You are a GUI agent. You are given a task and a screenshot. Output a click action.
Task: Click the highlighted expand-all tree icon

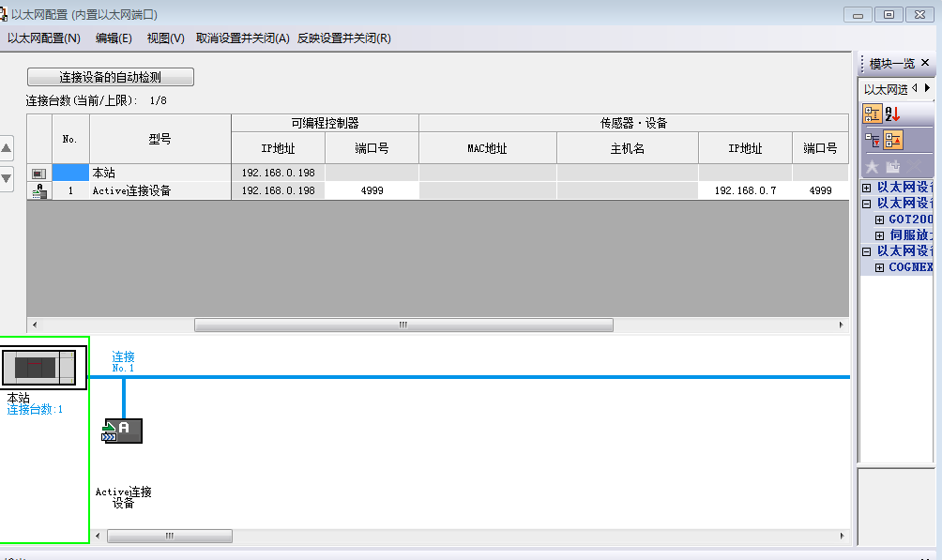(x=892, y=141)
